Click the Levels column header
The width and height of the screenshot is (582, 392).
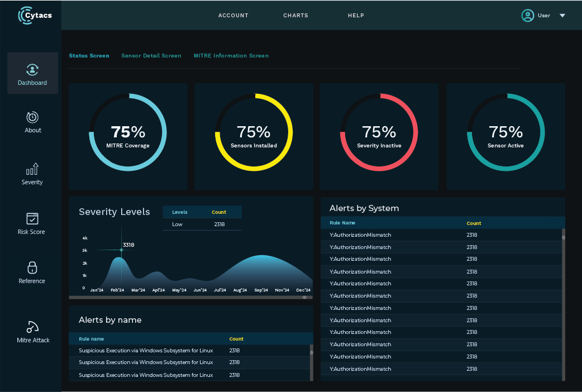(x=180, y=212)
